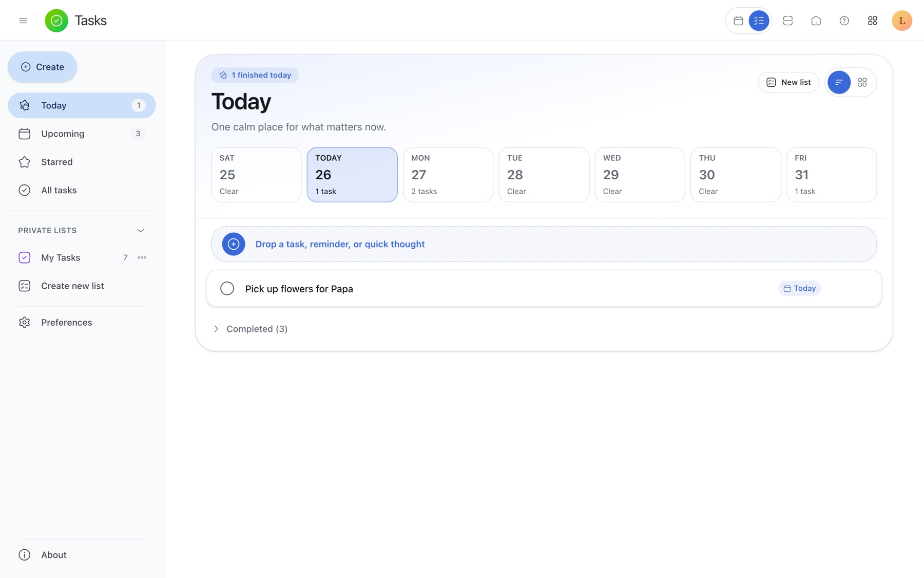Click the My Tasks purple checkbox icon
The width and height of the screenshot is (924, 578).
(x=25, y=257)
